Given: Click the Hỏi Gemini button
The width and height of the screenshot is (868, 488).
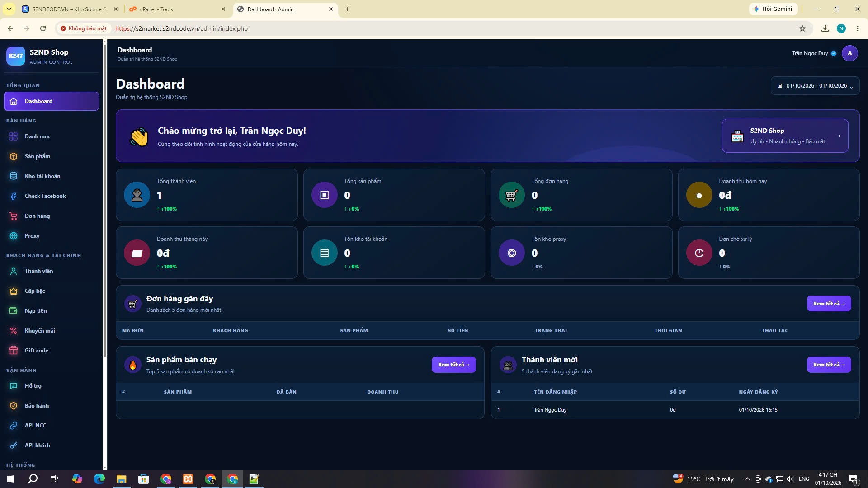Looking at the screenshot, I should click(x=773, y=9).
